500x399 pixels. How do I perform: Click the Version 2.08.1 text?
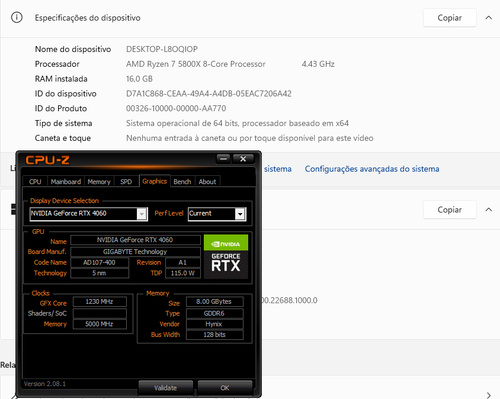click(45, 384)
